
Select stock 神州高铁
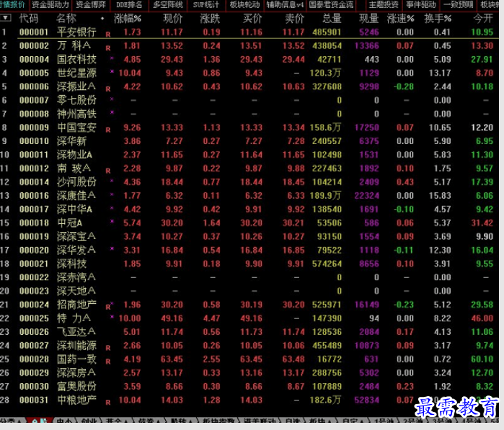click(x=76, y=114)
